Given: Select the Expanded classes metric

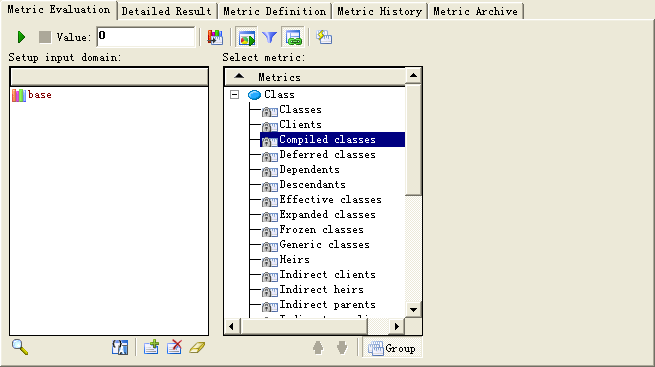Looking at the screenshot, I should click(328, 215).
